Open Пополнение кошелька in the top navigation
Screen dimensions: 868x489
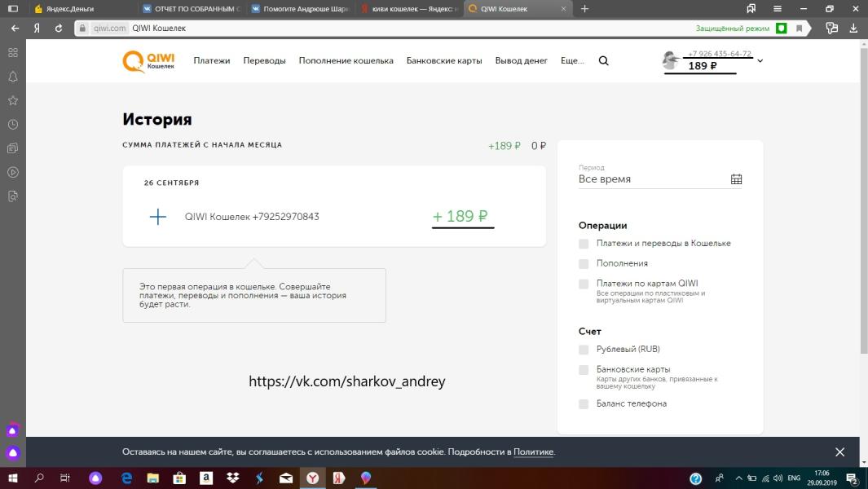(x=346, y=61)
